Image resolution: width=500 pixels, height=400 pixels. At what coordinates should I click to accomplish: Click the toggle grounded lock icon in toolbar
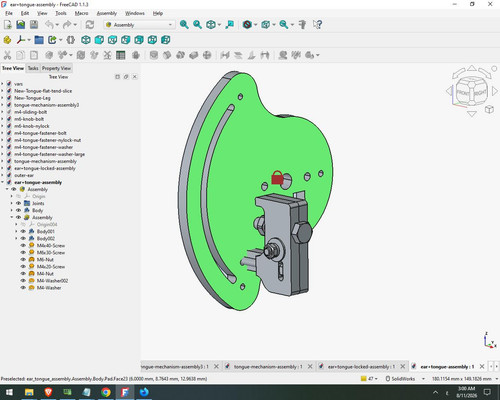(x=136, y=55)
